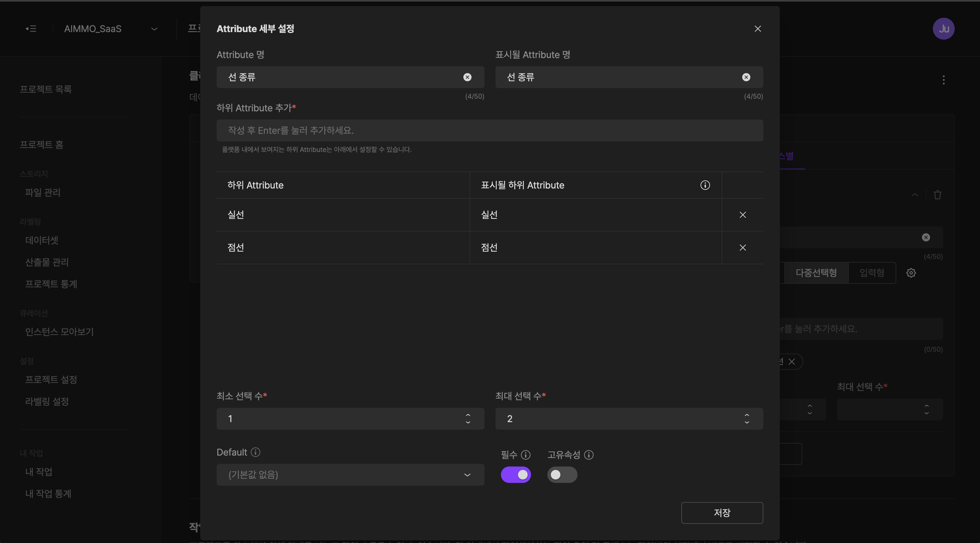Open 프로젝트 통계 in sidebar
Viewport: 980px width, 543px height.
(51, 284)
